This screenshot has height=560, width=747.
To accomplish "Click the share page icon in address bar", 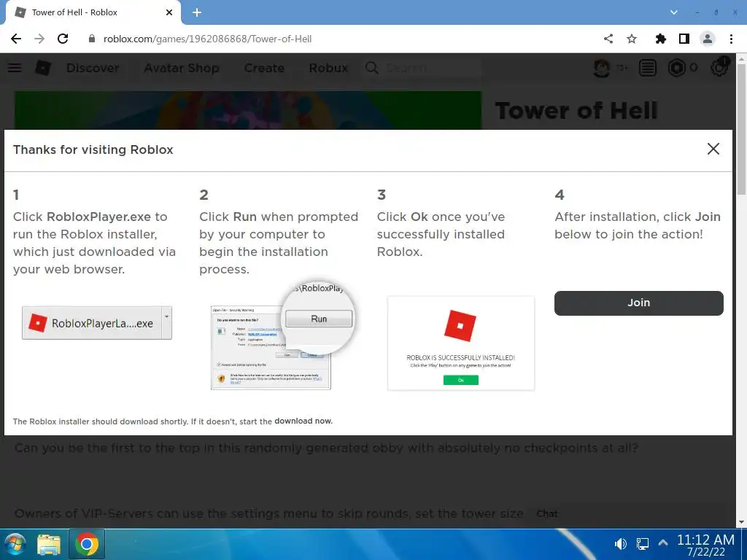I will pos(608,39).
